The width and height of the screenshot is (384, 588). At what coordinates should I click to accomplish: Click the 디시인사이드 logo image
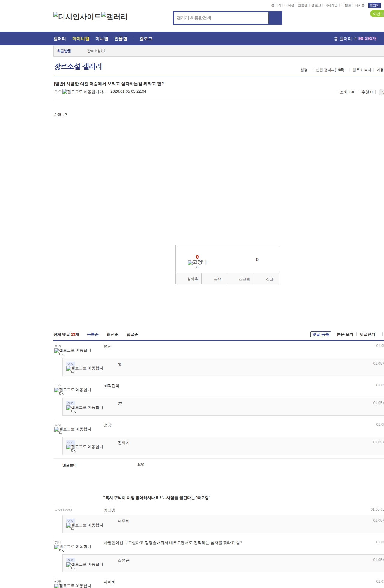[x=77, y=17]
